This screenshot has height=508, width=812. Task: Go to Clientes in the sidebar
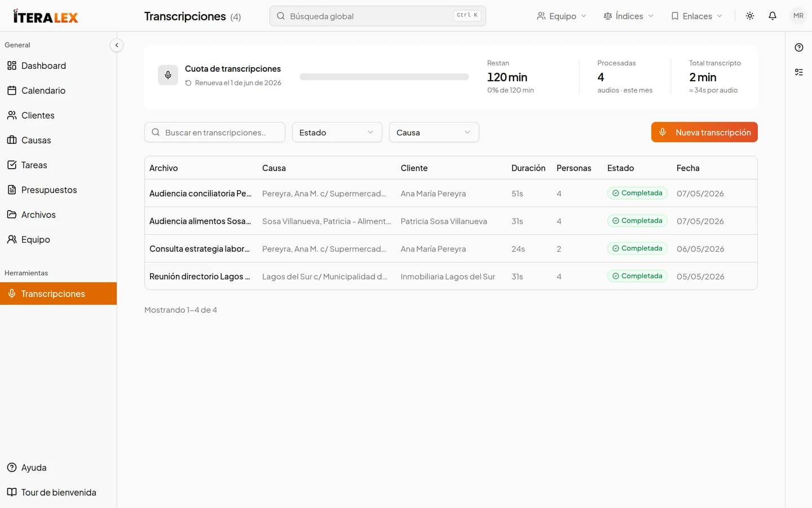point(59,115)
